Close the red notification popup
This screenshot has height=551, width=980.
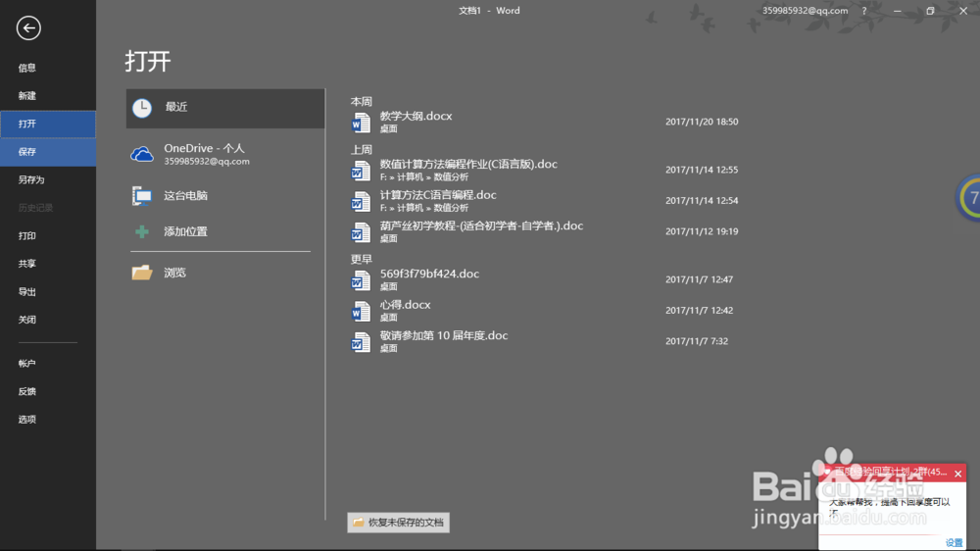pos(958,474)
